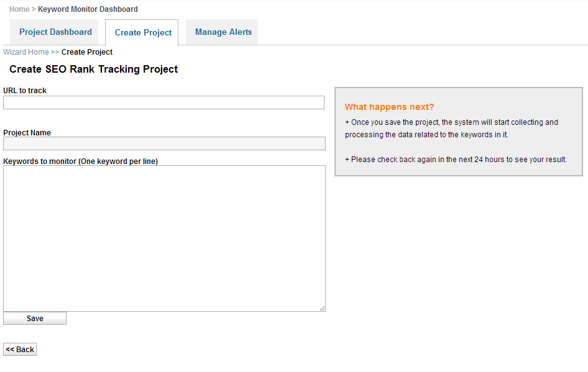
Task: Click the Wizard Home link
Action: (26, 52)
